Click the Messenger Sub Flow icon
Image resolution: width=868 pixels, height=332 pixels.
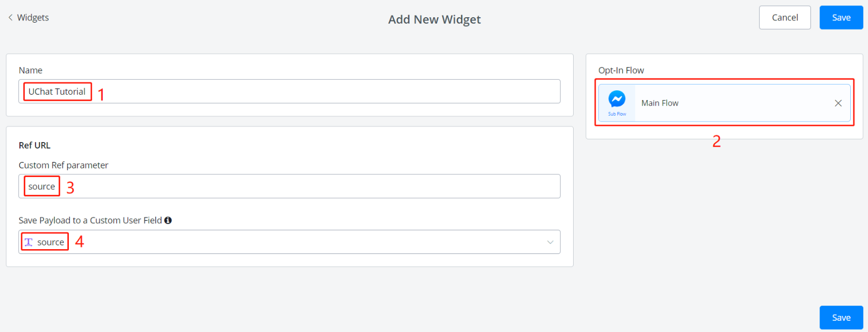[617, 99]
